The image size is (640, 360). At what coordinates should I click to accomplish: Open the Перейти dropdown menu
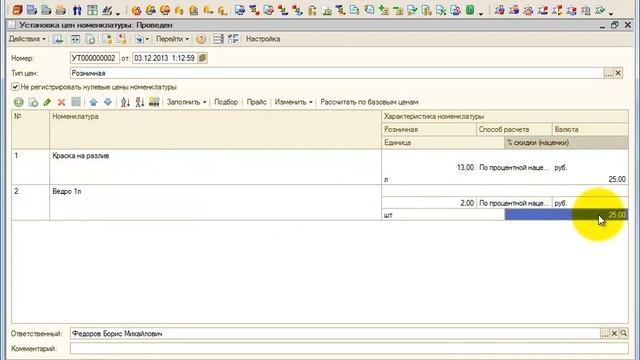(x=173, y=39)
